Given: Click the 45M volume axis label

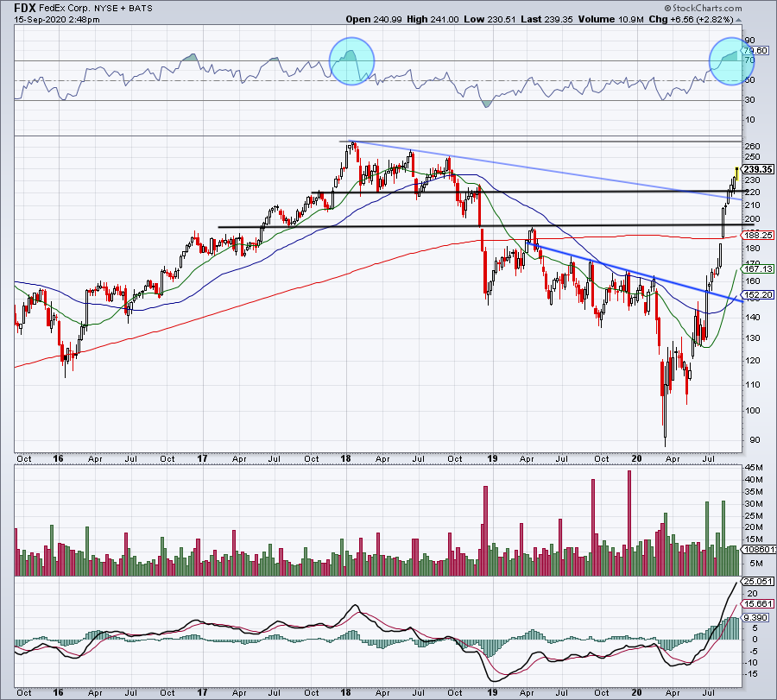Looking at the screenshot, I should pyautogui.click(x=754, y=468).
